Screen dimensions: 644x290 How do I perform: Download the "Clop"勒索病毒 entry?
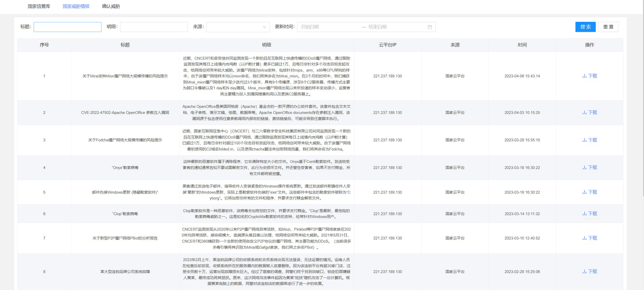[x=590, y=214]
